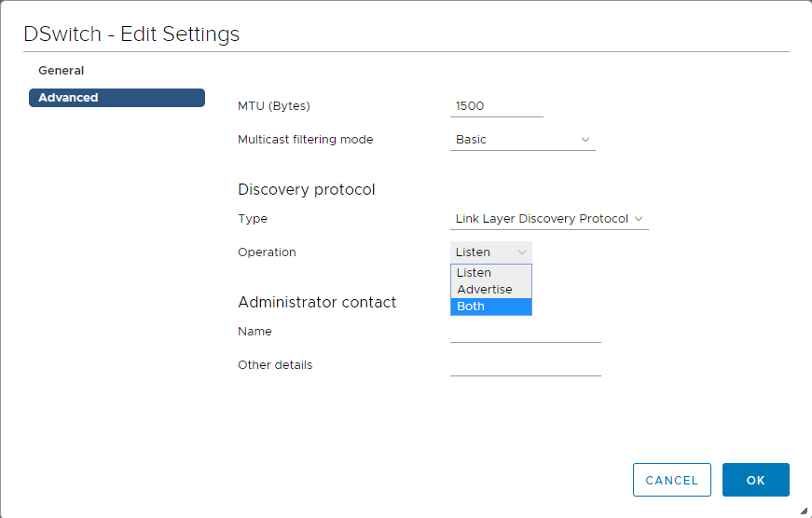Click the "Multicast filtering mode" label
The image size is (812, 518).
click(305, 140)
